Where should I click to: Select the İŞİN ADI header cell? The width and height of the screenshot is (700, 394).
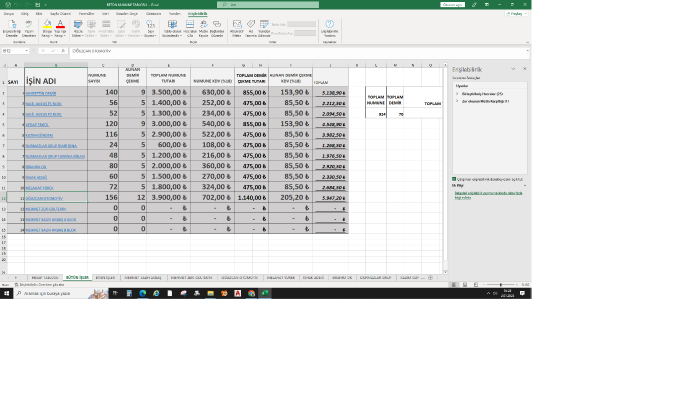pyautogui.click(x=56, y=77)
